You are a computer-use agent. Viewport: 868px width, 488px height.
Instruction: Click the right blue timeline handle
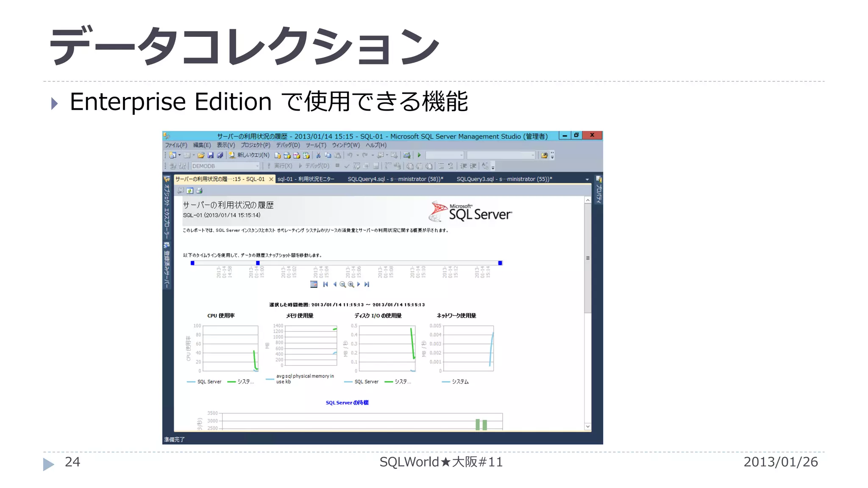(x=500, y=263)
